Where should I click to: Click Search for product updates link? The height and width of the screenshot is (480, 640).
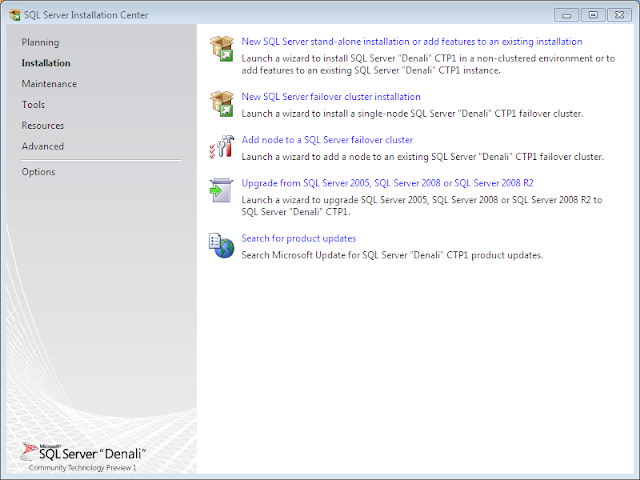pyautogui.click(x=299, y=238)
